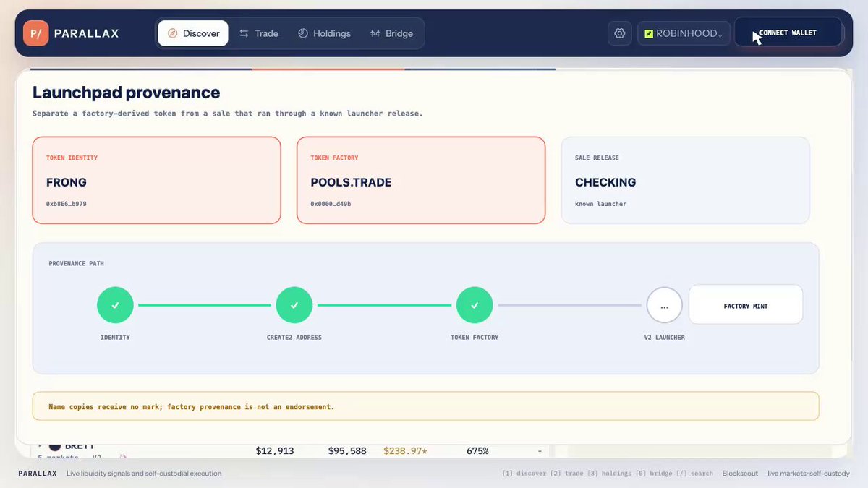Select the POOLS.TRADE token factory card

421,180
